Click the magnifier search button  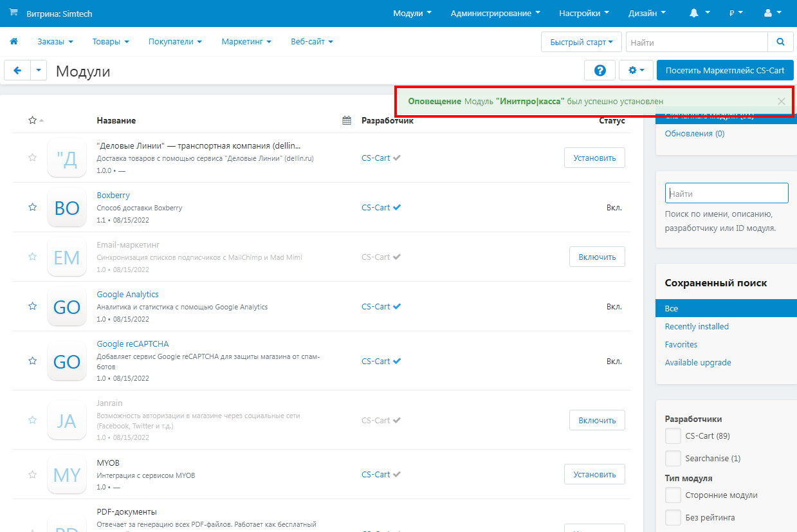click(780, 42)
